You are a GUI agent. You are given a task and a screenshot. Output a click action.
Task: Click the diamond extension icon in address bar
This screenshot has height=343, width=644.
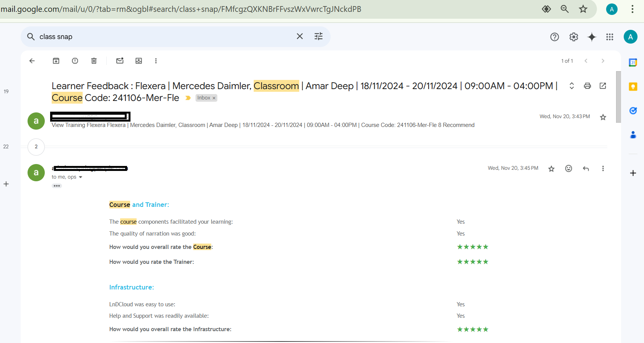[546, 9]
